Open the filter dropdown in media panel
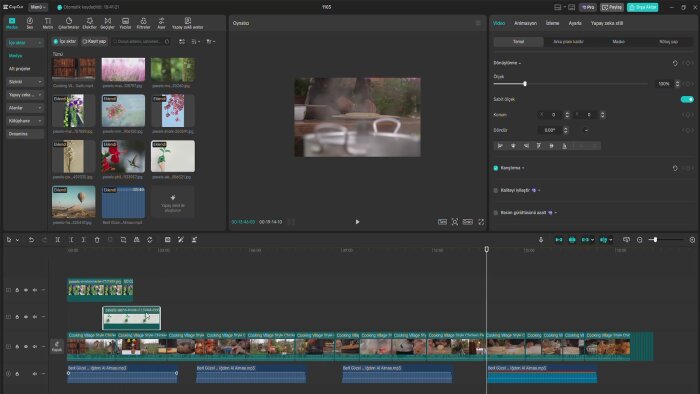Viewport: 700px width, 394px height. click(x=210, y=41)
